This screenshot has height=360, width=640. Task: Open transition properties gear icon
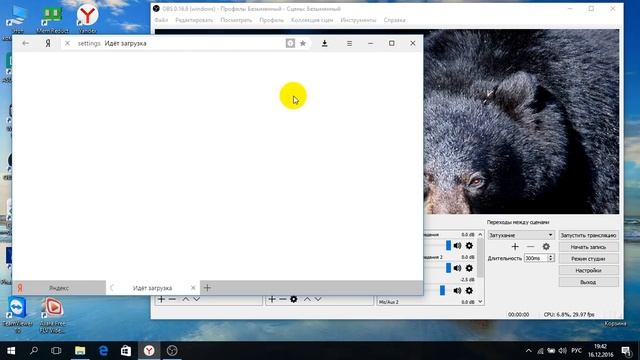pos(546,247)
